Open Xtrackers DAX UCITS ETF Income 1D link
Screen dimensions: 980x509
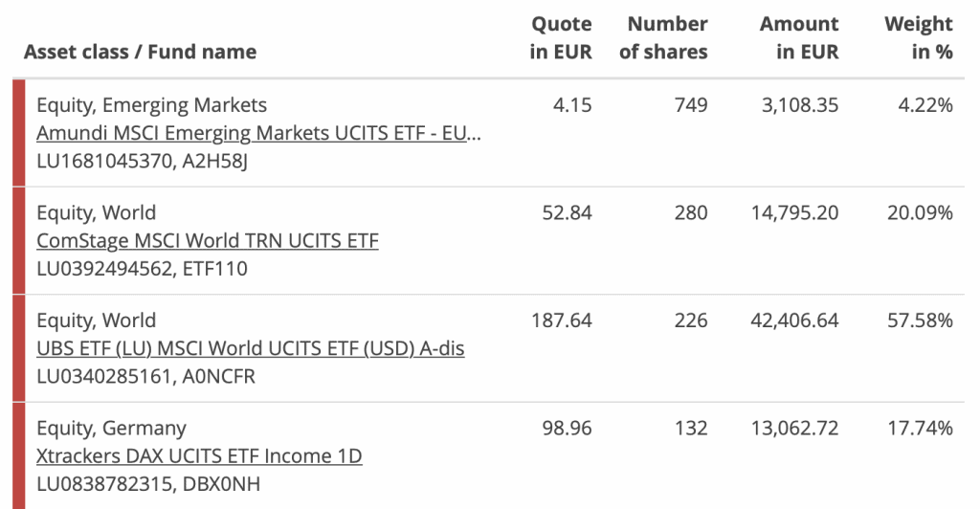click(x=199, y=456)
